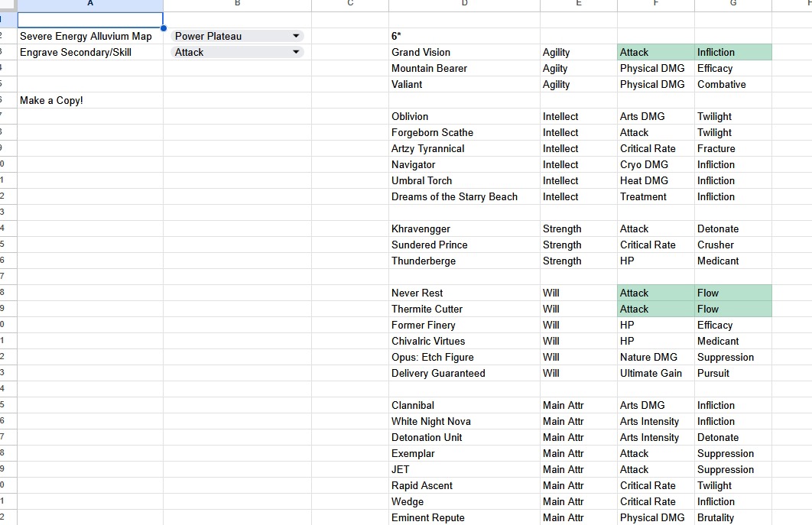Open the Power Plateau dropdown
Viewport: 812px width, 525px height.
pyautogui.click(x=237, y=36)
